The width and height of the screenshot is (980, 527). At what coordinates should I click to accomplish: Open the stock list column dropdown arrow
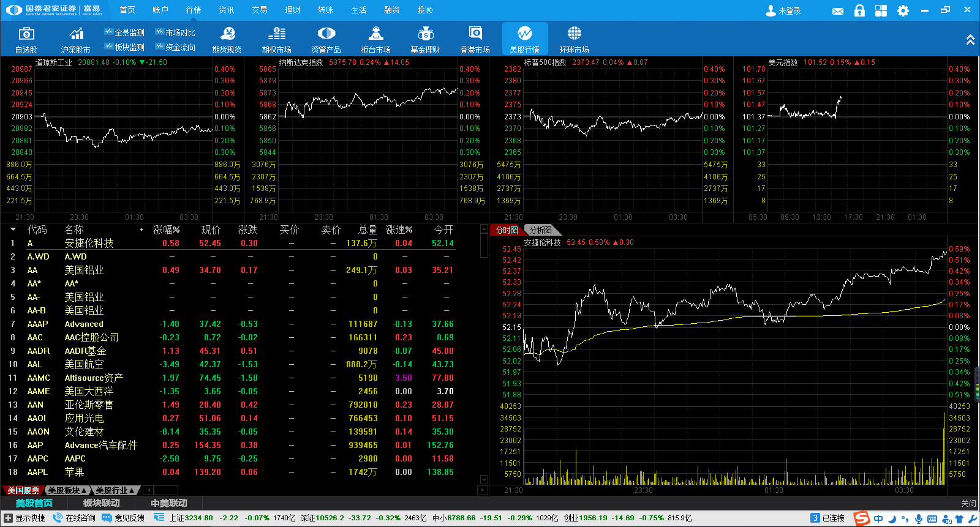[13, 230]
